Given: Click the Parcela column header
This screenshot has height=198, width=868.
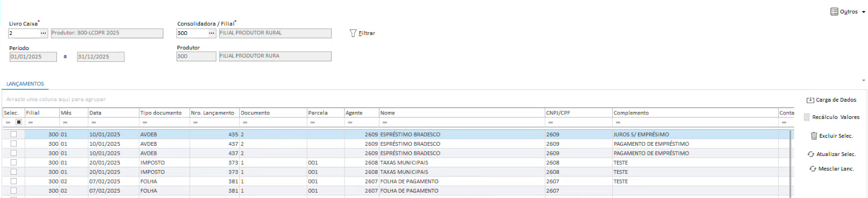Looking at the screenshot, I should (326, 113).
